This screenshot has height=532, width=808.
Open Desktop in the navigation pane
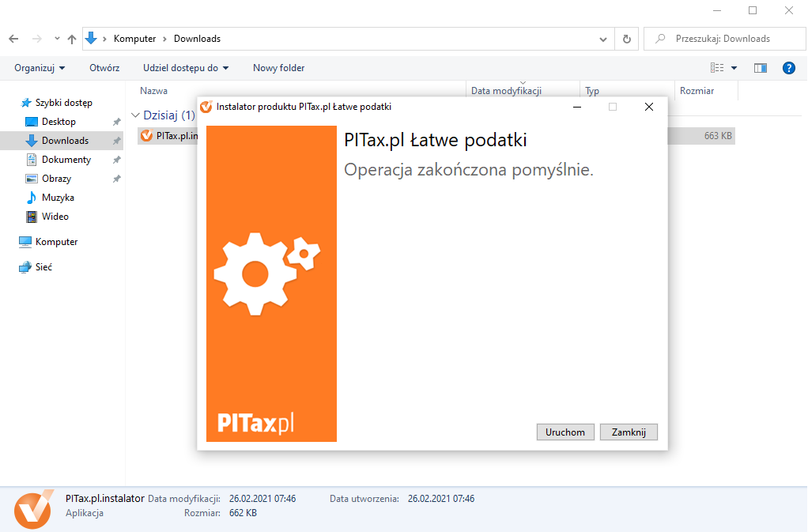point(59,122)
